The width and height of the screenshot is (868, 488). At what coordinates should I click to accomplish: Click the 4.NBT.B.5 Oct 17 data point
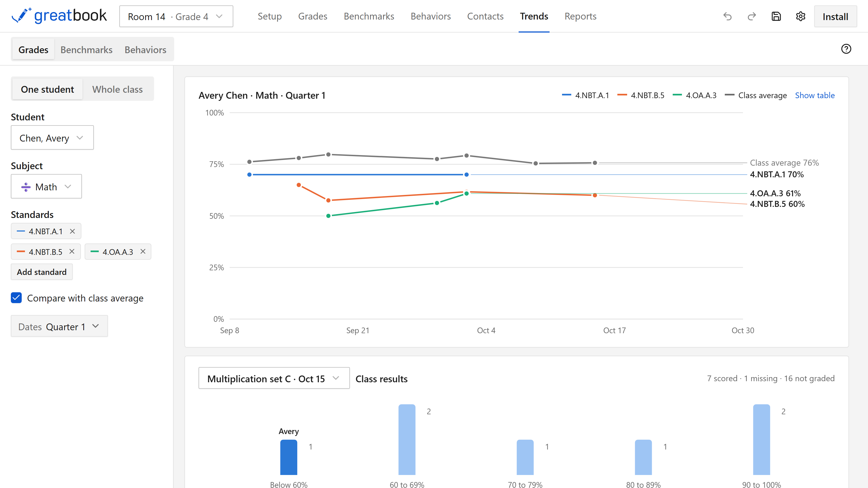point(595,195)
